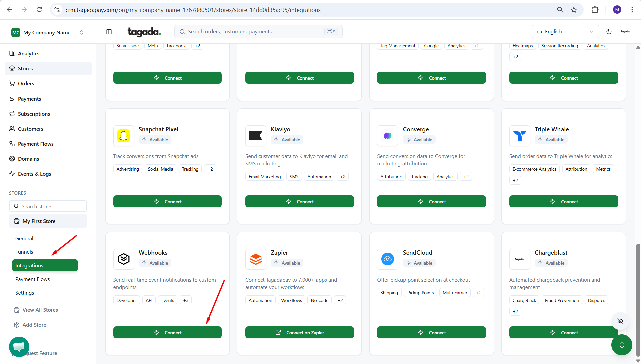The height and width of the screenshot is (364, 641).
Task: Go to Funnels under My First Store
Action: 24,252
